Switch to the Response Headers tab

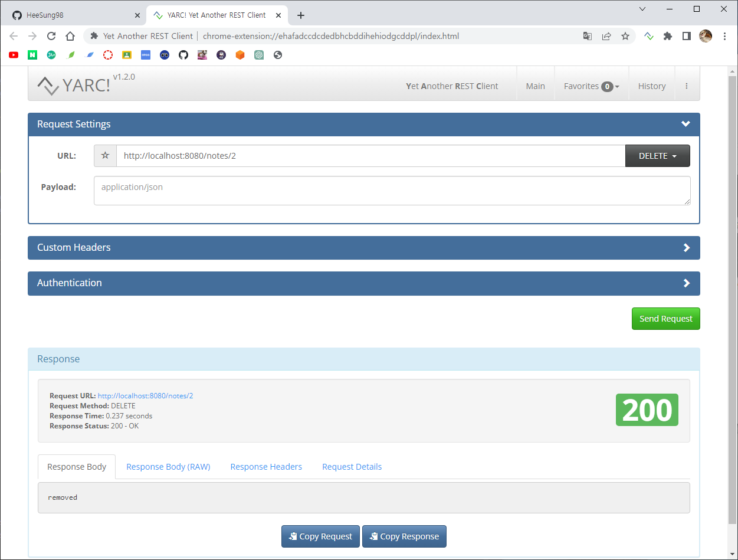click(266, 467)
